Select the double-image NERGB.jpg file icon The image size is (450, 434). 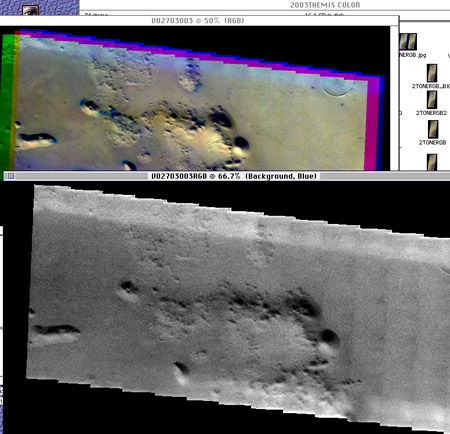[408, 41]
